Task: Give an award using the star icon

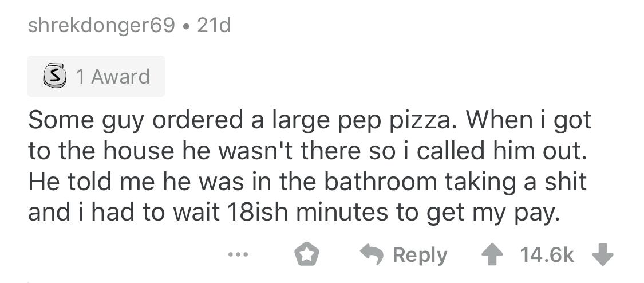Action: [307, 256]
